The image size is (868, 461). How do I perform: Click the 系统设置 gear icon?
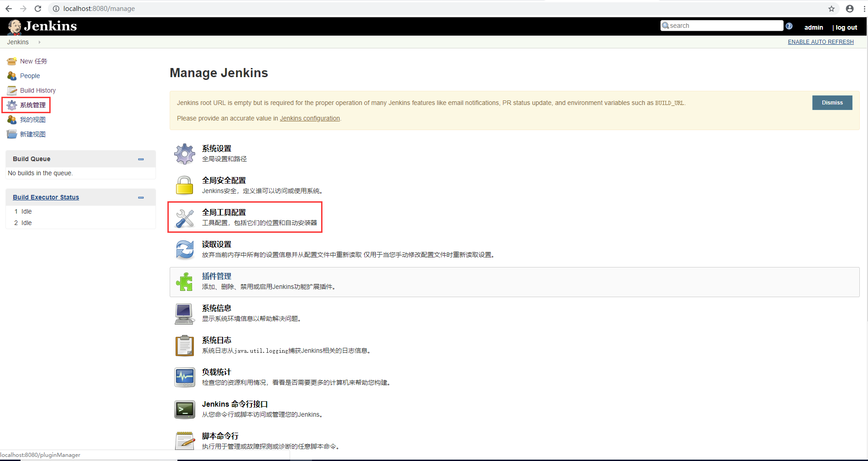coord(185,154)
